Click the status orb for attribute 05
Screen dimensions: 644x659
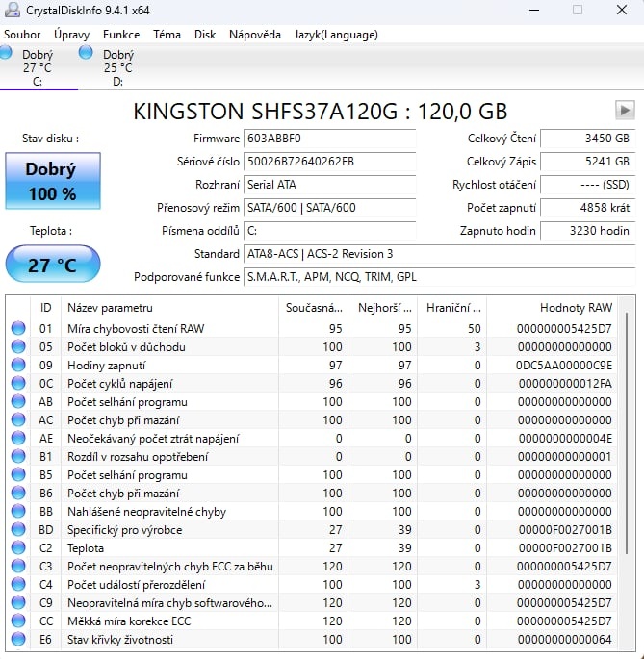(18, 346)
